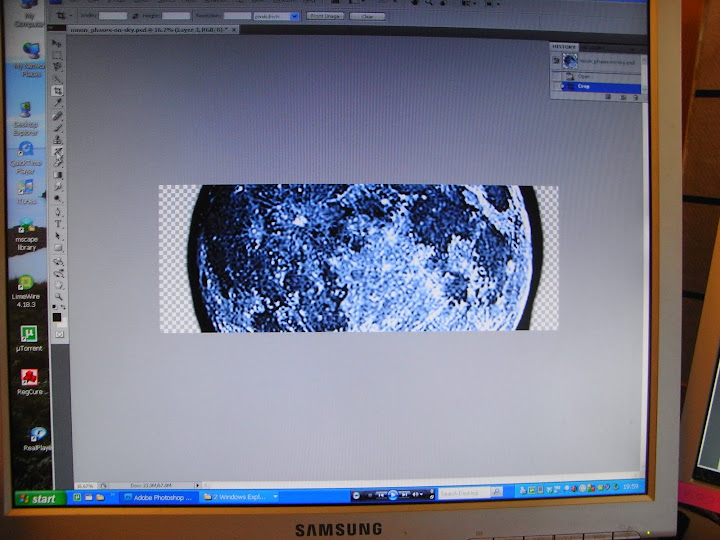
Task: Click the Clear button
Action: [x=367, y=17]
